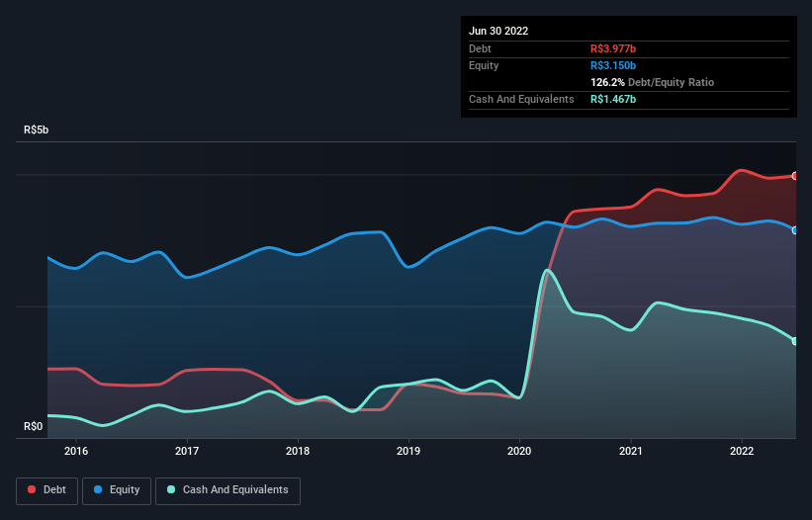Click the R$5b y-axis label
Viewport: 812px width, 520px height.
coord(37,130)
